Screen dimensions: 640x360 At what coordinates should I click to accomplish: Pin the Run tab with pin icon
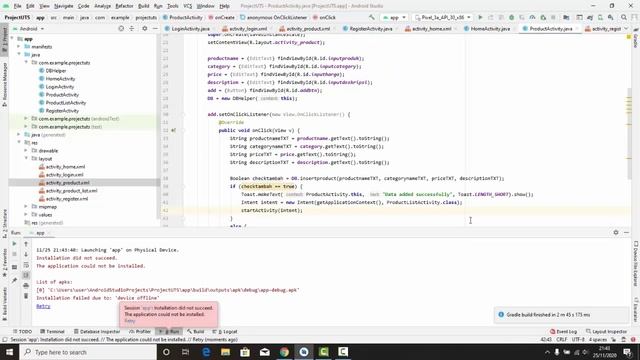click(14, 280)
